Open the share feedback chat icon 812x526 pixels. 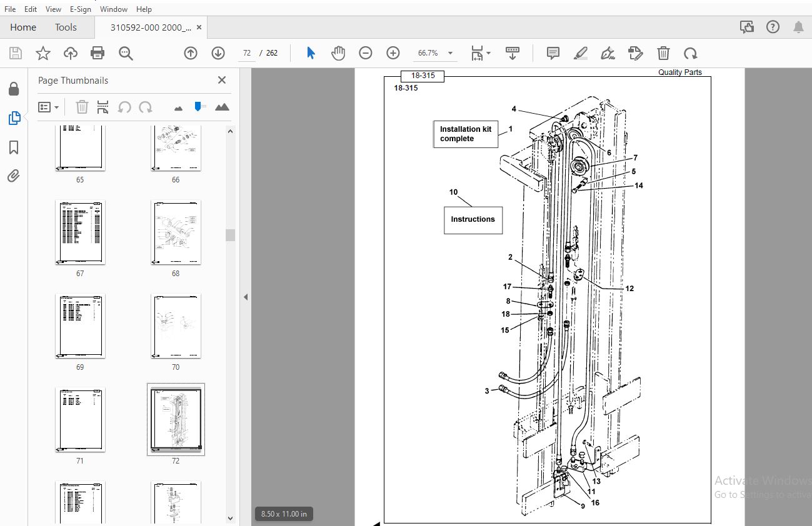click(x=746, y=27)
